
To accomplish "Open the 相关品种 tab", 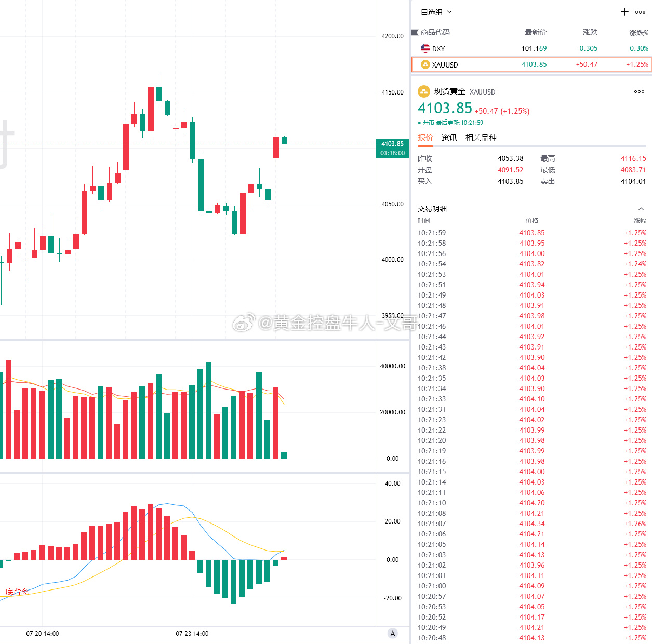I will (481, 137).
